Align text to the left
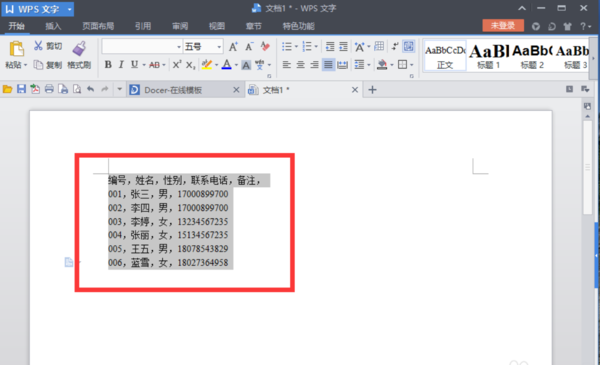 pos(287,65)
